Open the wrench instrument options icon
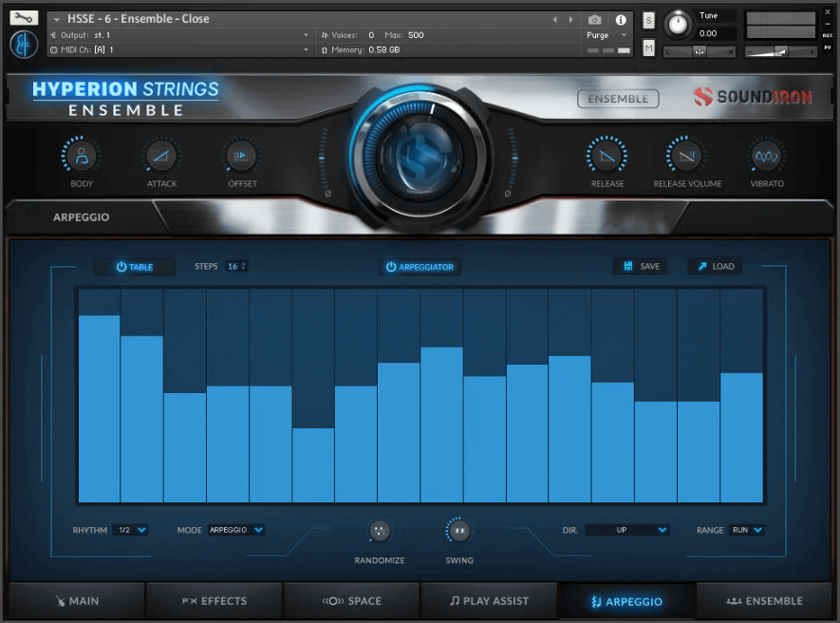840x623 pixels. tap(24, 18)
